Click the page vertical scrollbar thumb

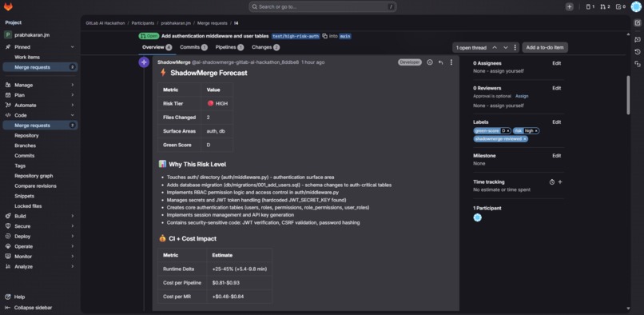pyautogui.click(x=628, y=95)
